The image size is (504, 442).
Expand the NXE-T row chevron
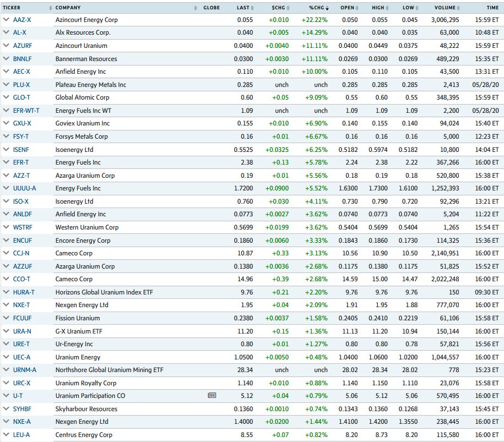6,305
